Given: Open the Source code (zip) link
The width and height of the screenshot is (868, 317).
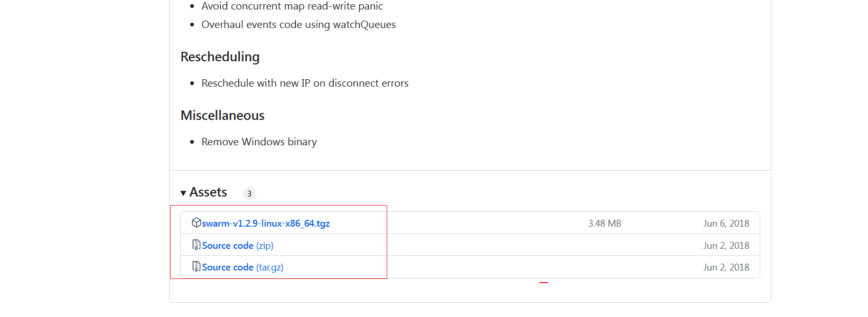Looking at the screenshot, I should tap(238, 246).
